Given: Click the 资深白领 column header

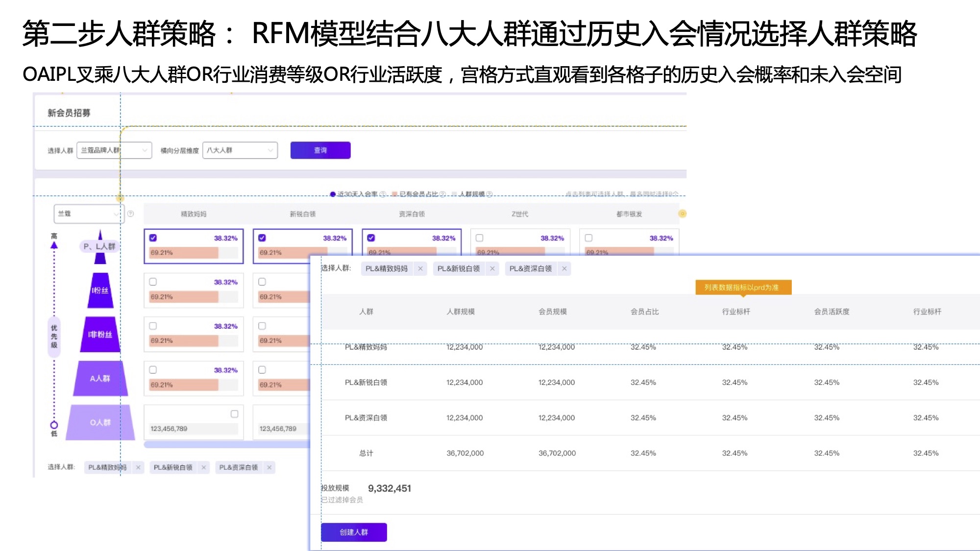Looking at the screenshot, I should click(412, 214).
